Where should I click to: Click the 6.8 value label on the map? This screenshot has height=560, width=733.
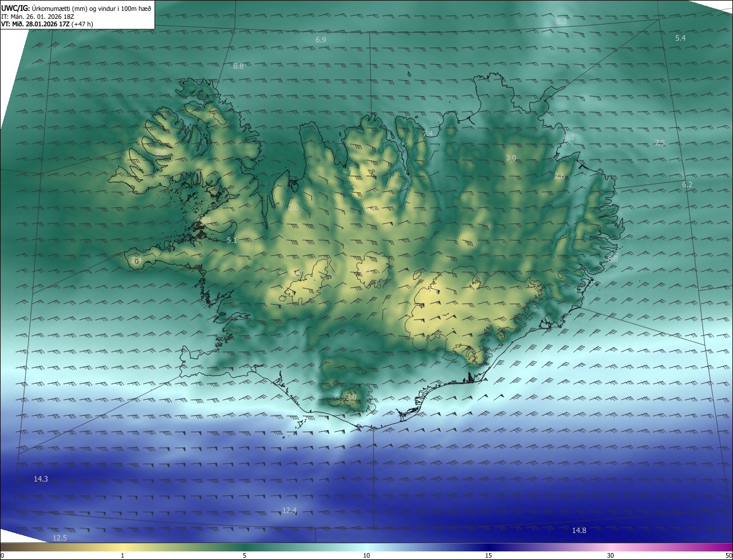click(x=238, y=66)
